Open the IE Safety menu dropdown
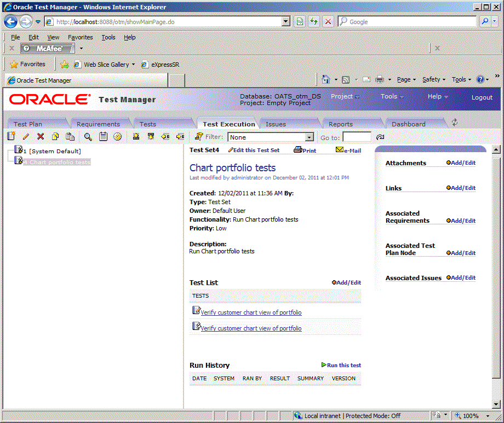 434,79
